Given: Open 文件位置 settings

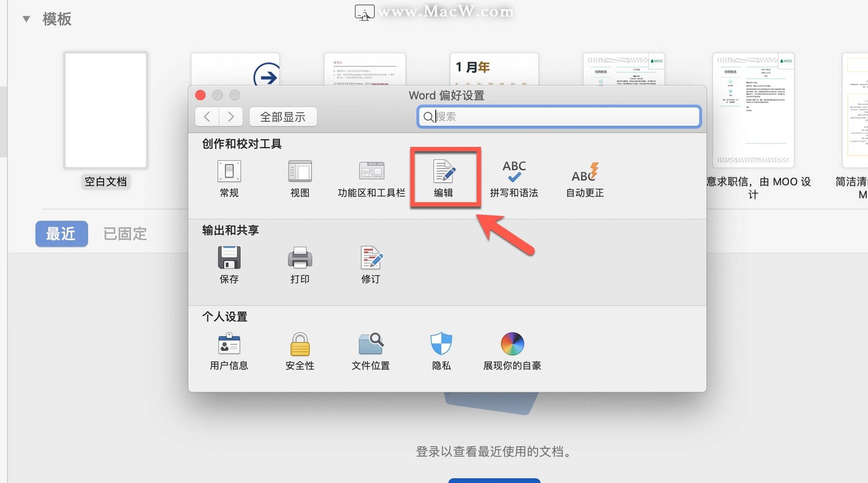Looking at the screenshot, I should (371, 350).
